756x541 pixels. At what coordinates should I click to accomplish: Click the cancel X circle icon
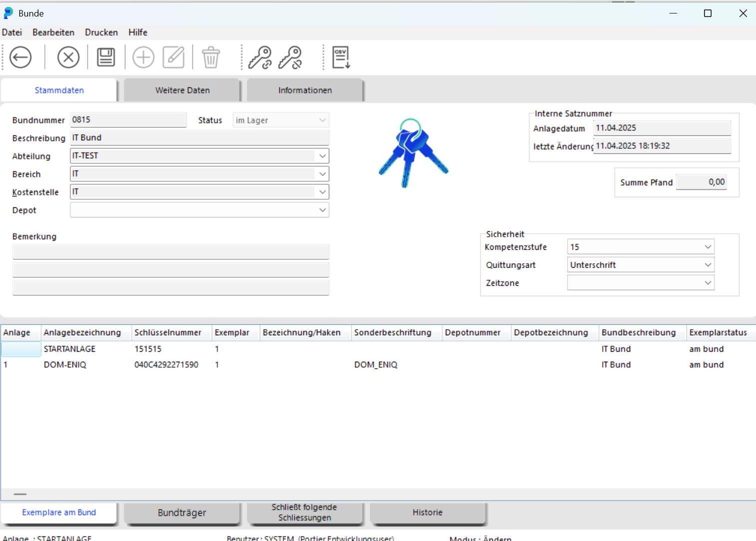[x=68, y=57]
